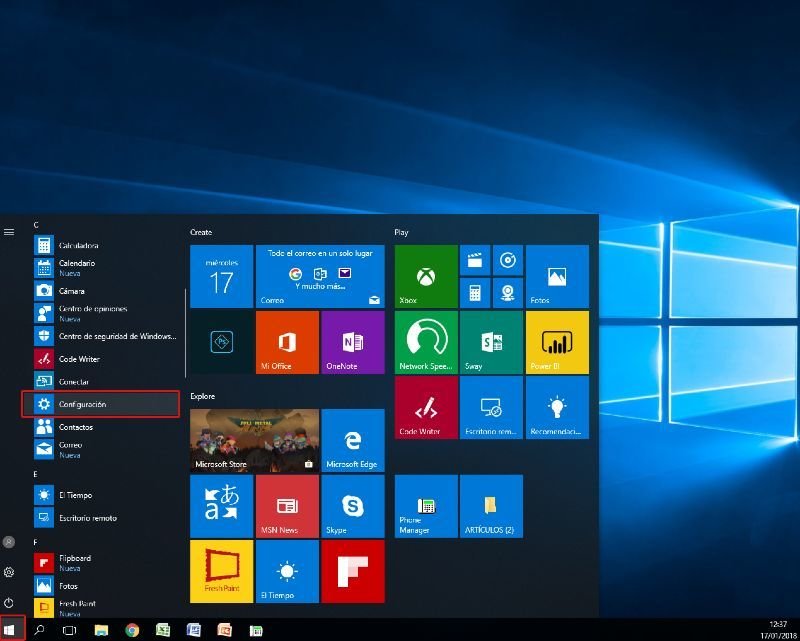This screenshot has width=800, height=641.
Task: Open Configuración in the app list
Action: click(x=100, y=404)
